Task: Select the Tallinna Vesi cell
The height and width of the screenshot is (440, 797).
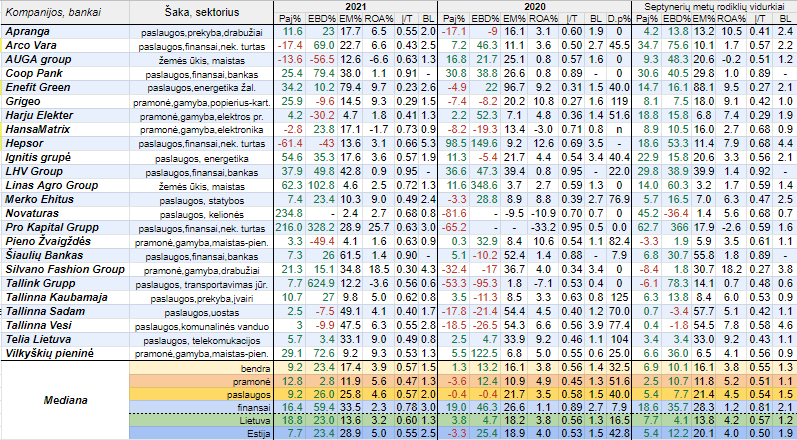Action: coord(65,325)
